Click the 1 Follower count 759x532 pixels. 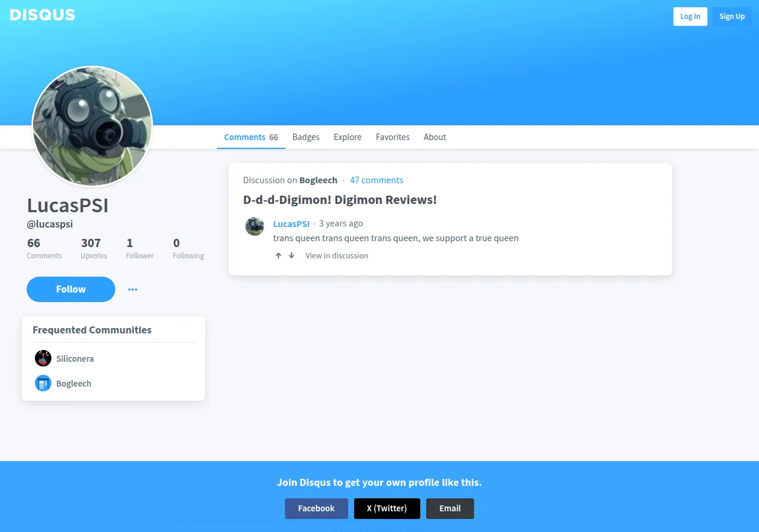click(x=140, y=248)
